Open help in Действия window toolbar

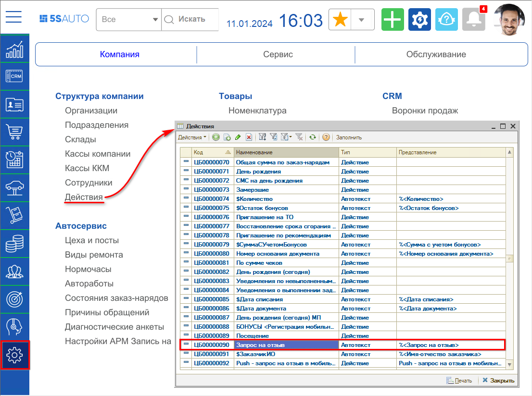coord(326,137)
